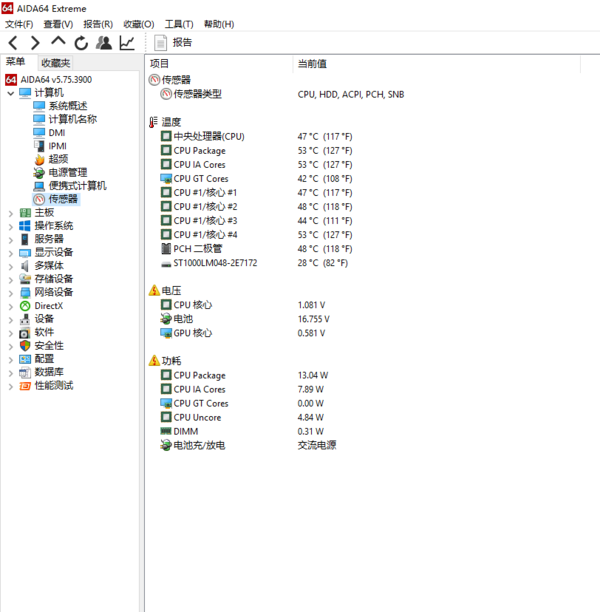Select the AIDA64 v5.75.3900 root item
600x612 pixels.
pyautogui.click(x=56, y=80)
